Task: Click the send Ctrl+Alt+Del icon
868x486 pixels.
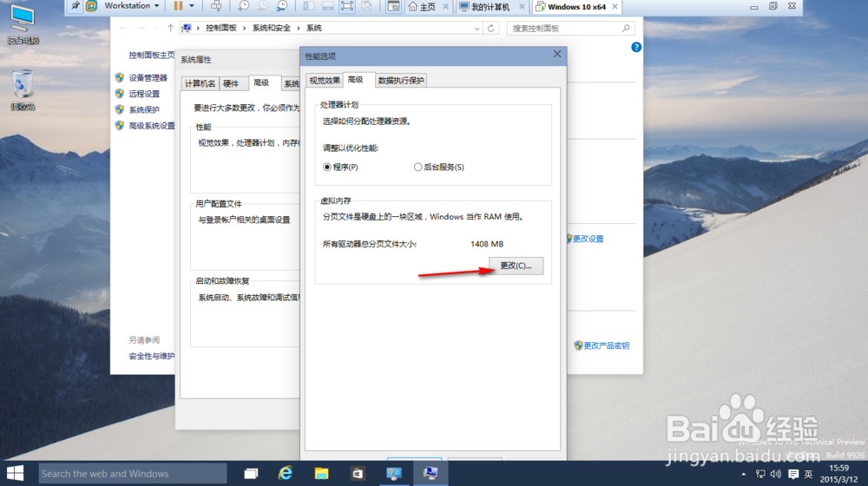Action: tap(216, 6)
